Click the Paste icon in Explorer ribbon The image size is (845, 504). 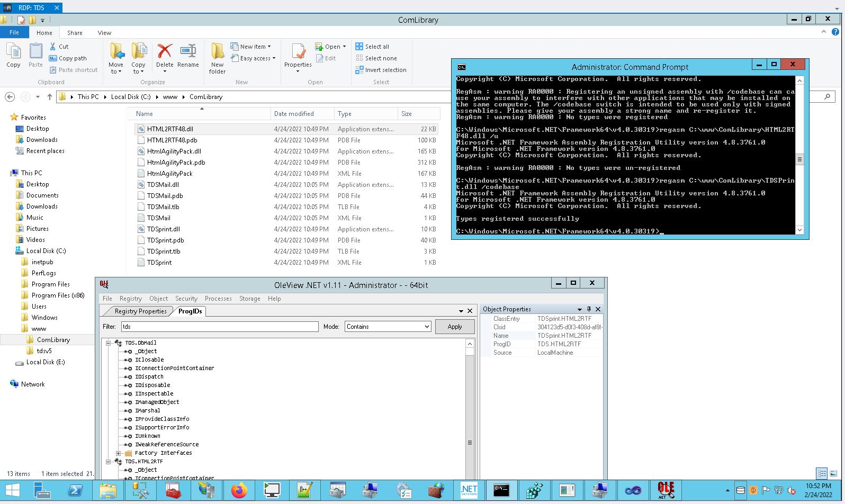pyautogui.click(x=35, y=56)
